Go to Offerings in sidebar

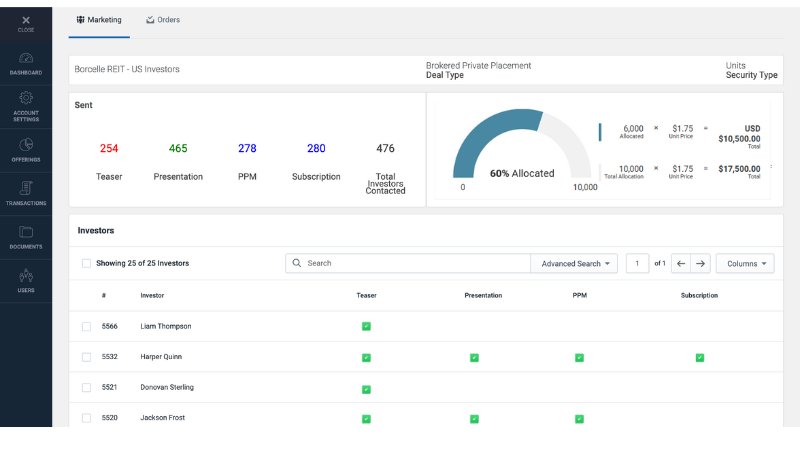click(x=26, y=148)
